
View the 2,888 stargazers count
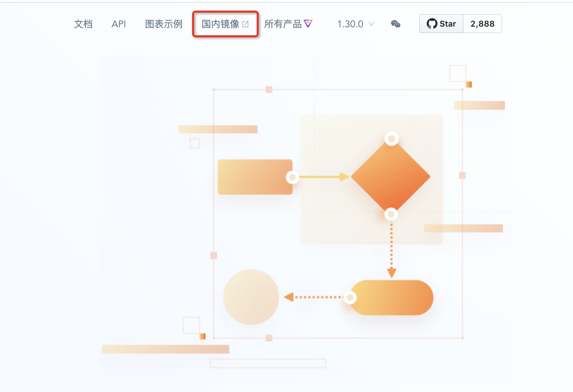pyautogui.click(x=483, y=24)
